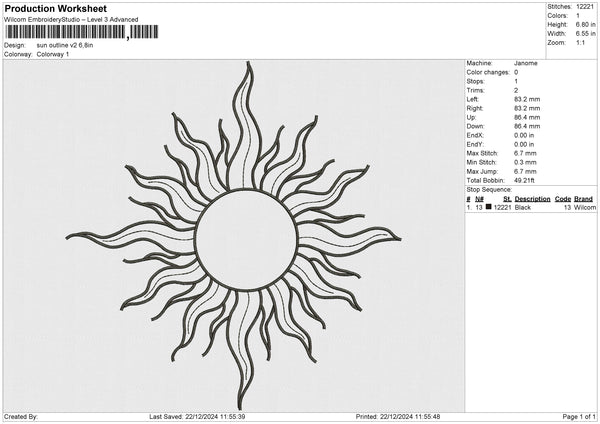Click the Colors value '1'

(x=578, y=16)
